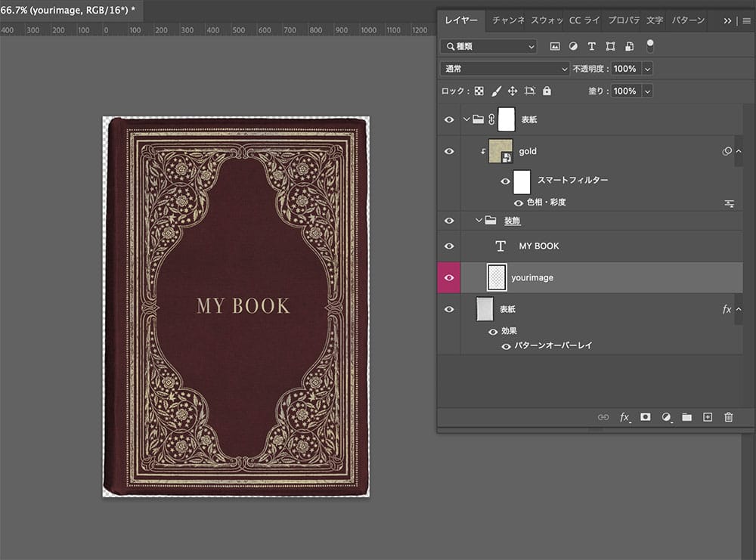
Task: Create a new adjustment layer
Action: (x=666, y=417)
